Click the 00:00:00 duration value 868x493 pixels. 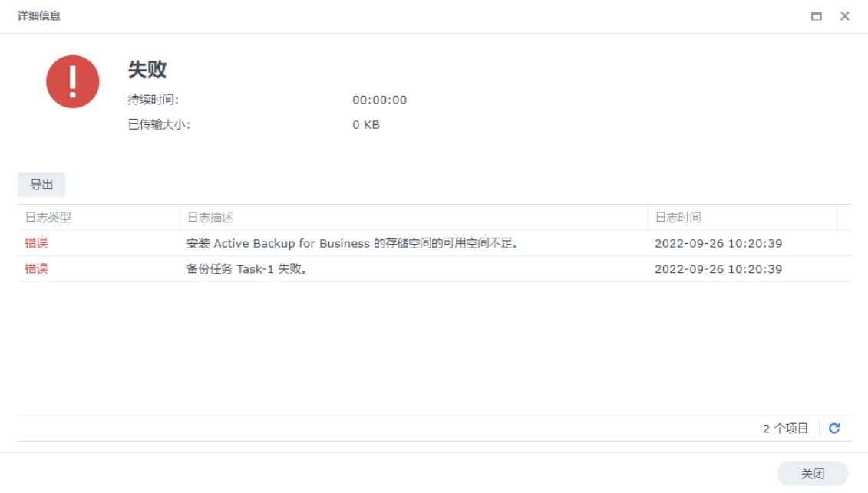point(379,100)
